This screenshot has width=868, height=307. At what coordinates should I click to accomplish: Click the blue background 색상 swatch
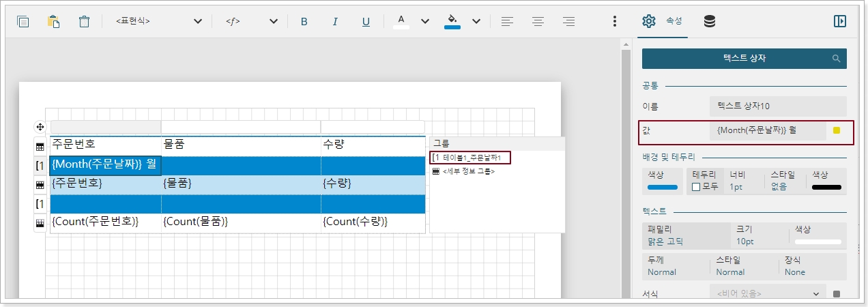pos(662,187)
